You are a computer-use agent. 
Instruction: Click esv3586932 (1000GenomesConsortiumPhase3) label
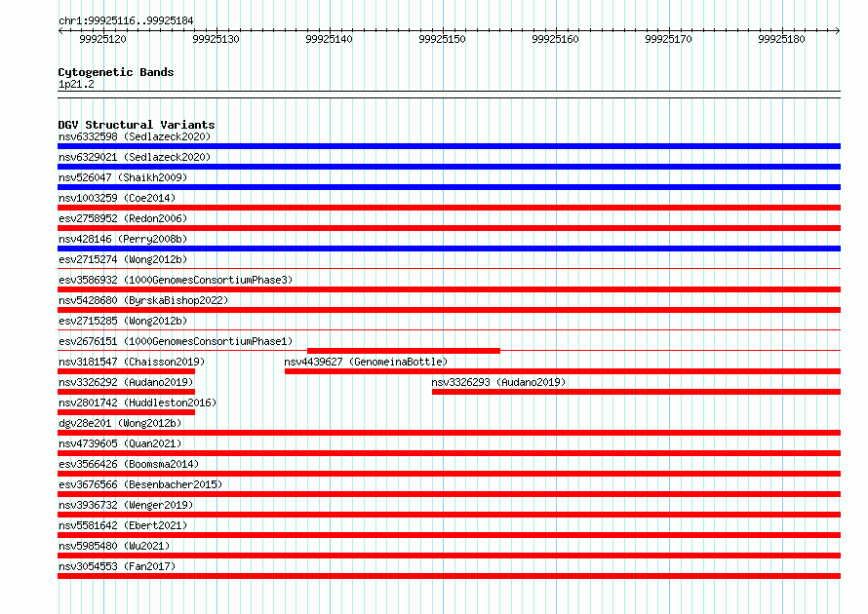click(x=176, y=280)
